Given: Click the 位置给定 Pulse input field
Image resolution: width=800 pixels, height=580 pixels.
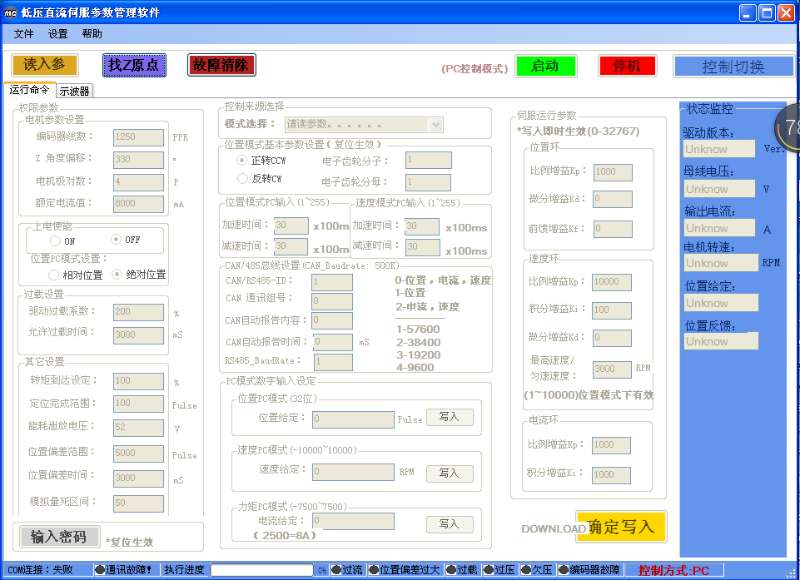Looking at the screenshot, I should tap(353, 419).
